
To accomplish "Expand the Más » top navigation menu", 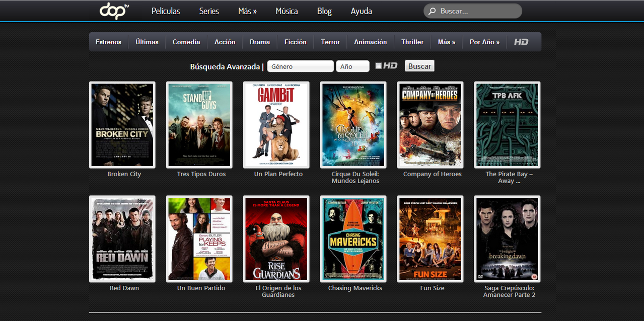I will (x=247, y=11).
